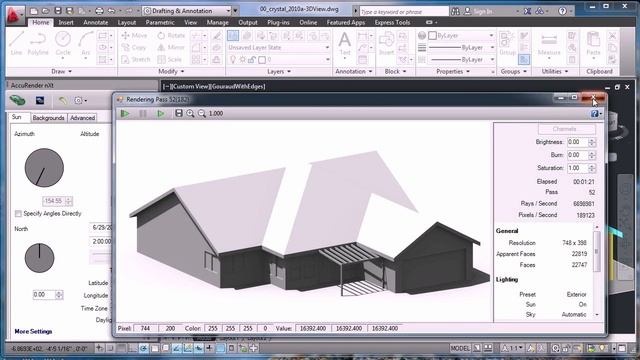Click the More Settings link

(33, 331)
